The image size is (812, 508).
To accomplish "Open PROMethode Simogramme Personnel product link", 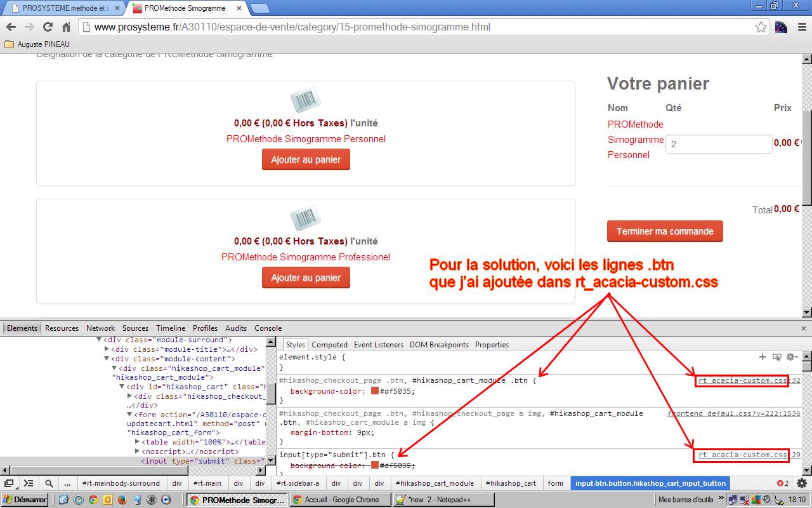I will (306, 139).
